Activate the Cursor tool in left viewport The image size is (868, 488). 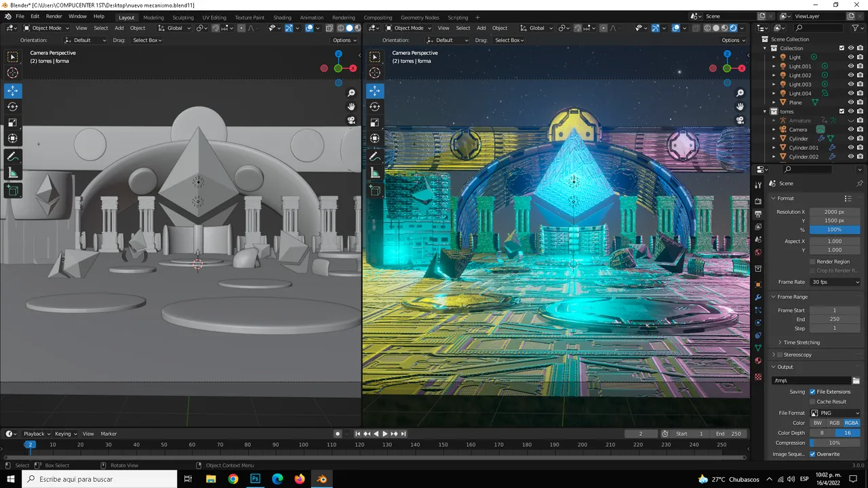[13, 73]
